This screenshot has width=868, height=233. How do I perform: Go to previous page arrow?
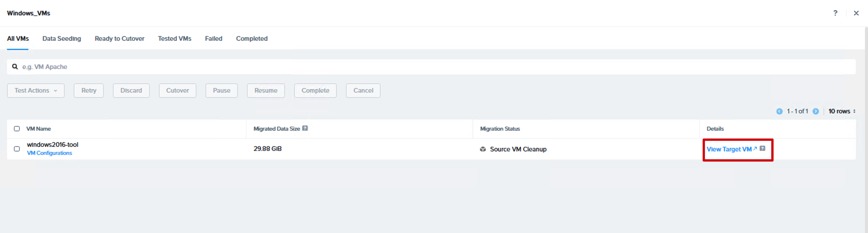779,111
